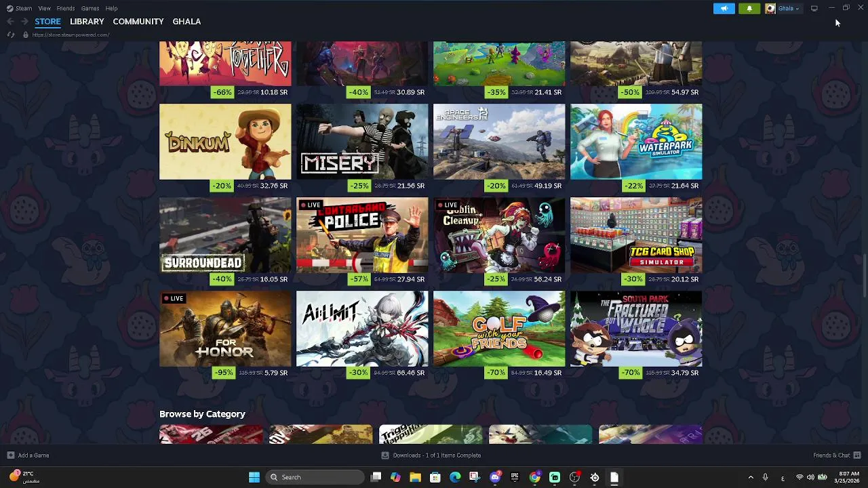Open File Explorer from the taskbar
The height and width of the screenshot is (488, 868).
416,477
